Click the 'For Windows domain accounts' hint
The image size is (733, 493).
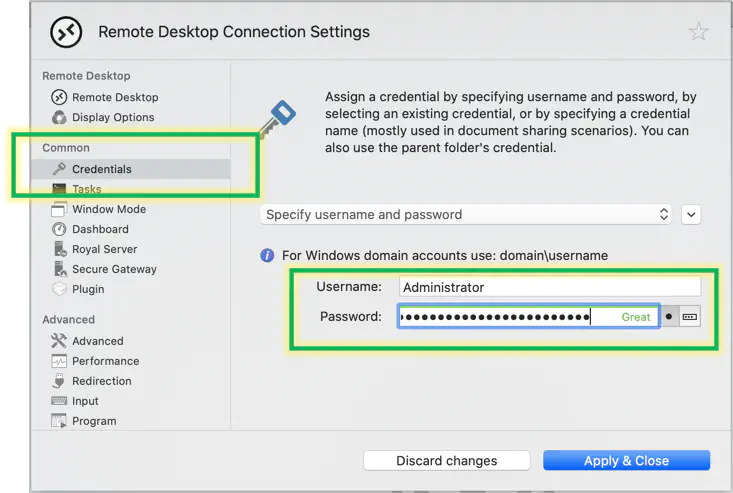445,256
